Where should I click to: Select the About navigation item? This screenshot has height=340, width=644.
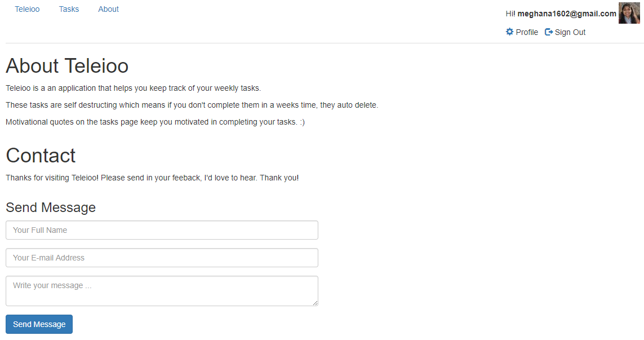click(x=108, y=9)
